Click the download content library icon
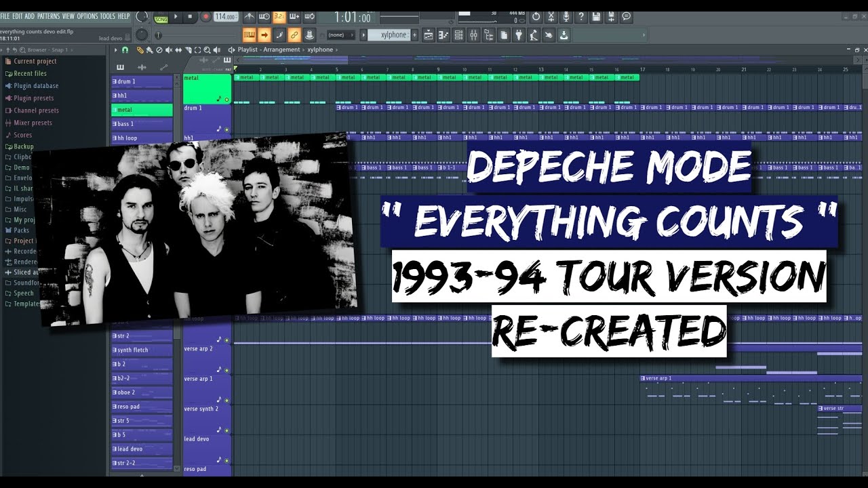This screenshot has height=488, width=868. tap(564, 35)
